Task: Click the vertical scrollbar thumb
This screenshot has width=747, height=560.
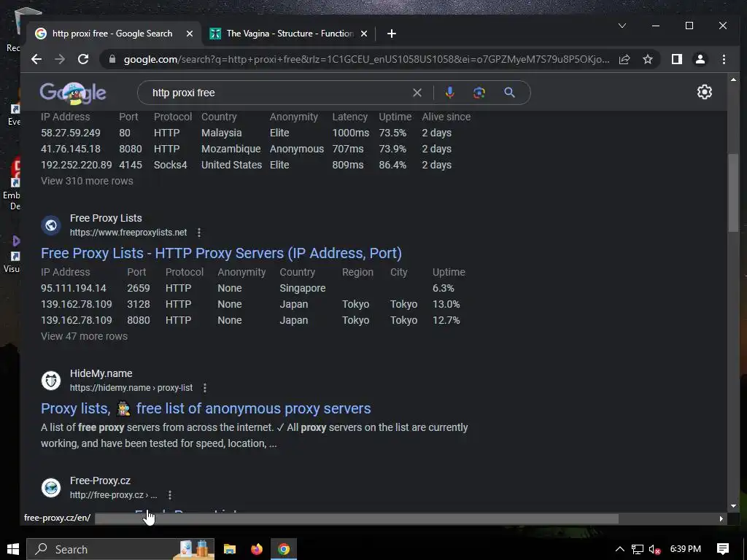Action: (732, 192)
